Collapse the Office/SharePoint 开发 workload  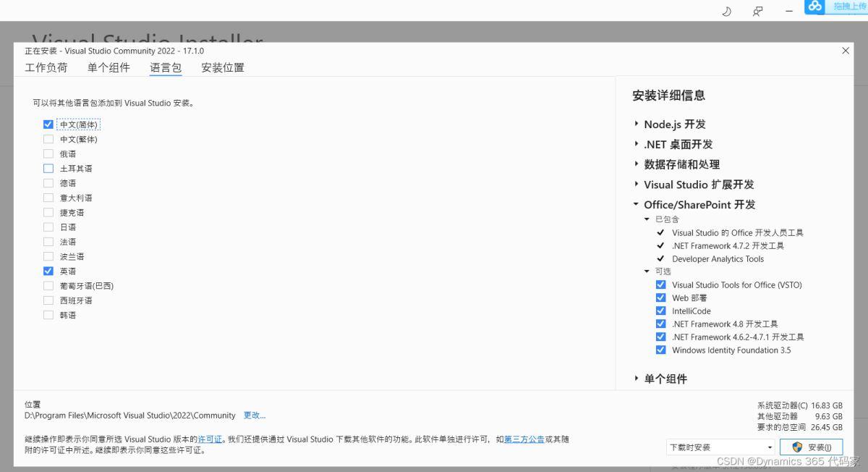tap(636, 205)
